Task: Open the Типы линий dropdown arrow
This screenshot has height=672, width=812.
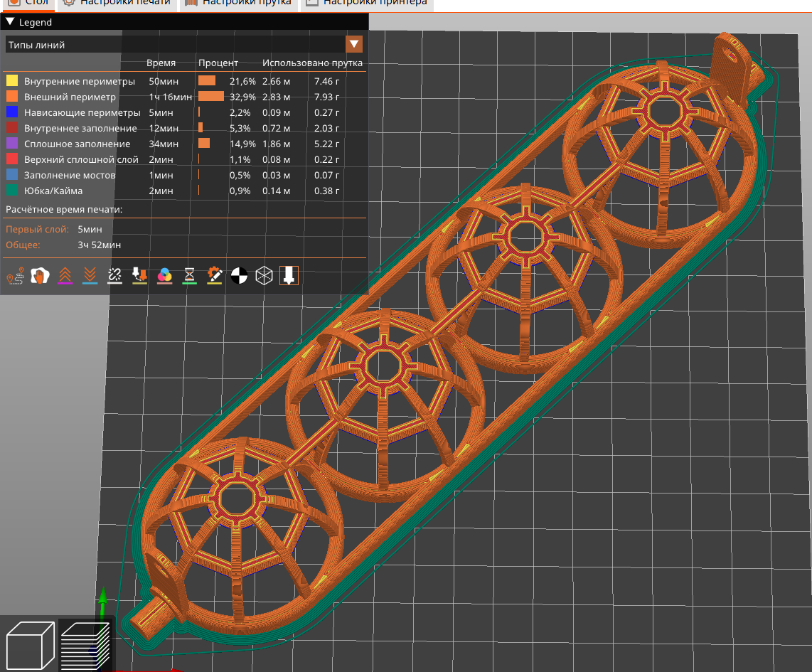Action: 353,45
